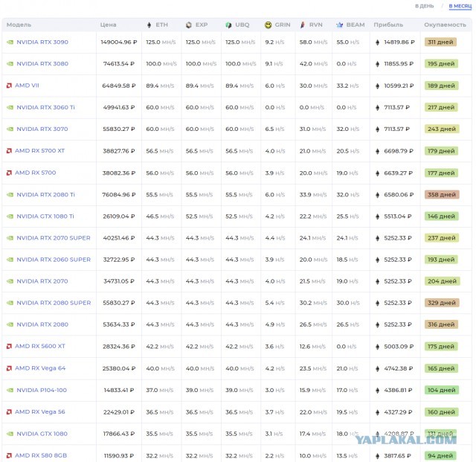The height and width of the screenshot is (462, 476).
Task: Switch to the 'В день' daily view
Action: pyautogui.click(x=424, y=6)
